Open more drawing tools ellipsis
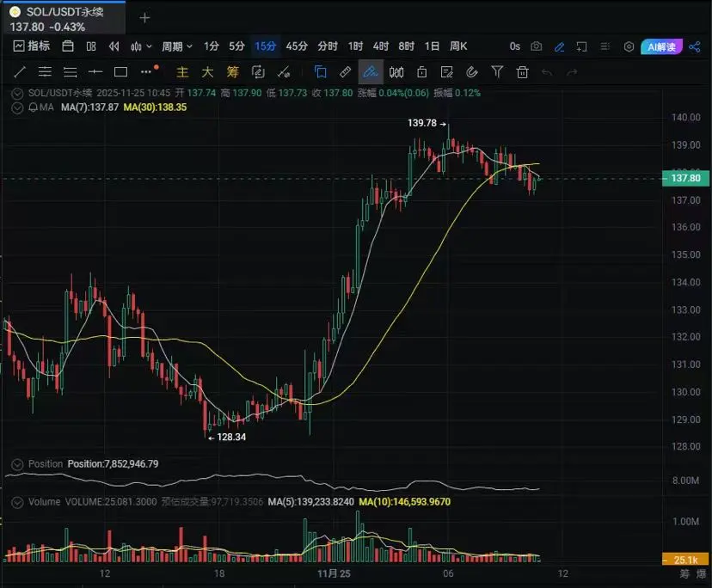712x588 pixels. (147, 71)
